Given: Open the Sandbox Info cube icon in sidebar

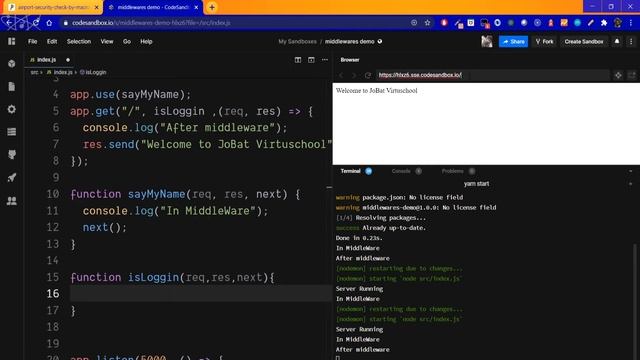Looking at the screenshot, I should click(x=11, y=64).
